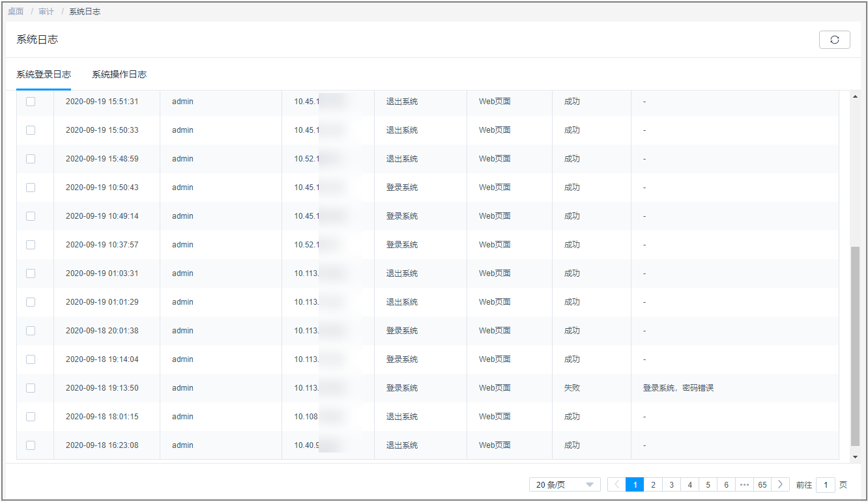Go to page 6

(x=726, y=484)
